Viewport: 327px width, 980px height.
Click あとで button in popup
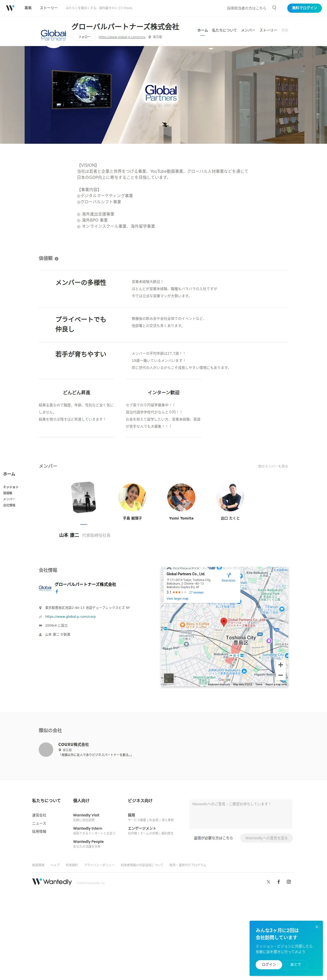click(295, 964)
